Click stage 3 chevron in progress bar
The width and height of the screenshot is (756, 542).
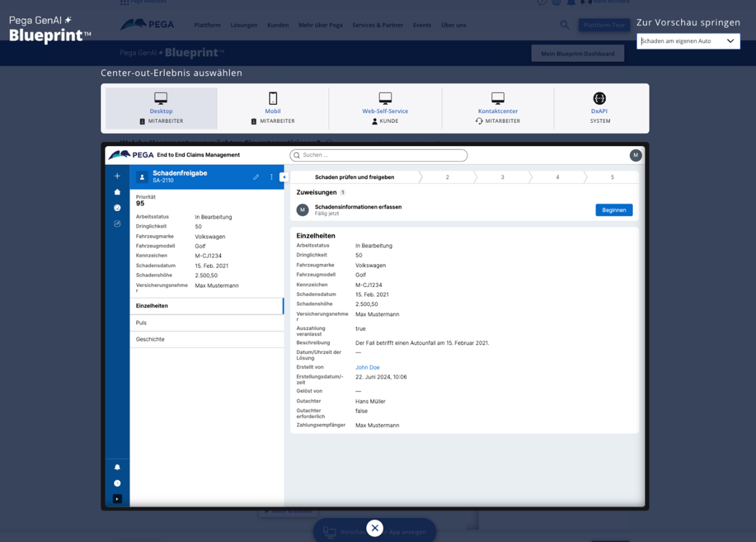(x=503, y=177)
